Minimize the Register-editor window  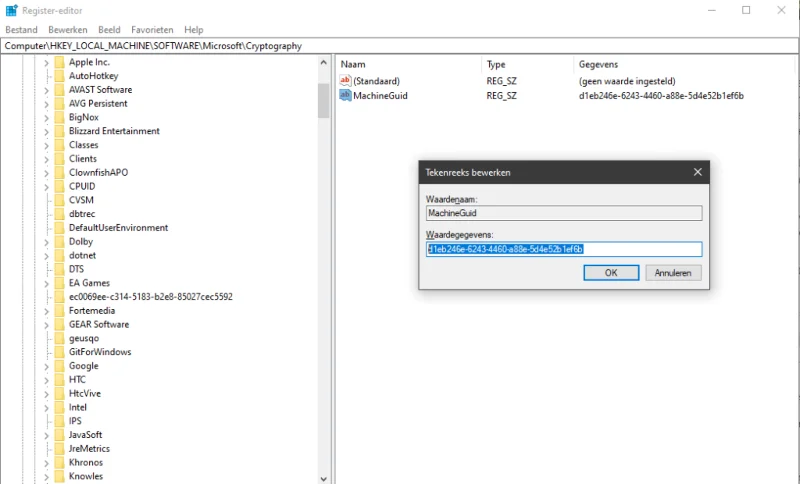[712, 10]
